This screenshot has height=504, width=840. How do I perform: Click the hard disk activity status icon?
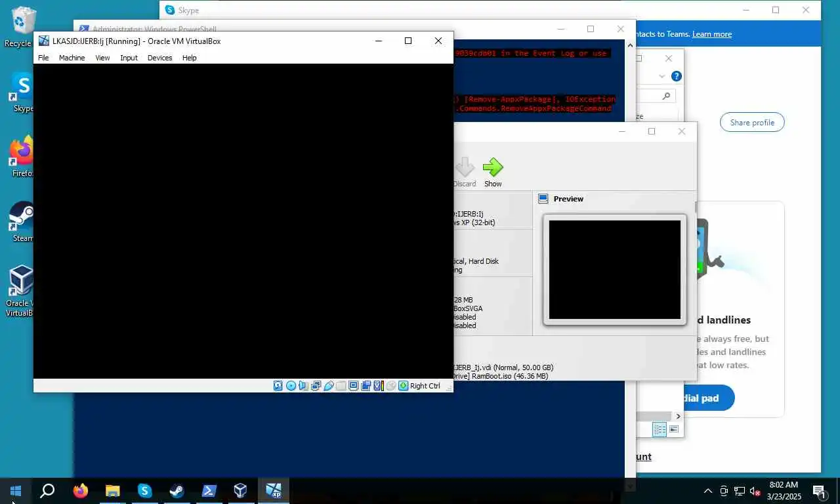tap(278, 386)
